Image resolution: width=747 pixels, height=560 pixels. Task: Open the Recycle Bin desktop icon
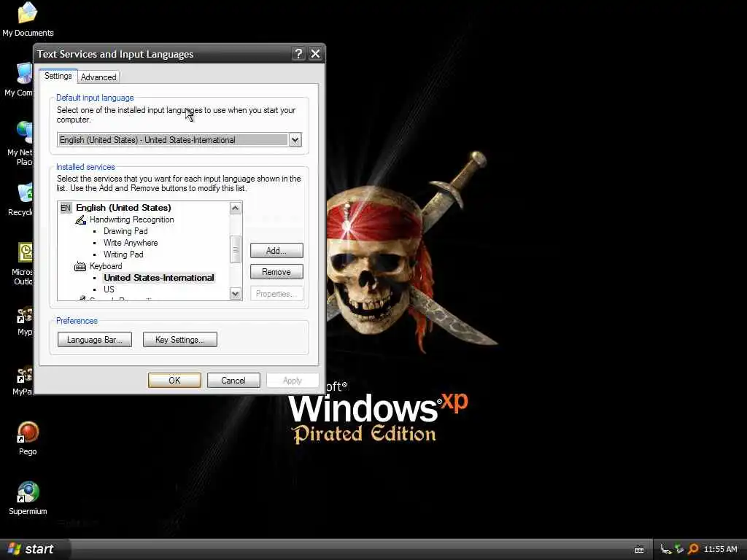tap(25, 192)
